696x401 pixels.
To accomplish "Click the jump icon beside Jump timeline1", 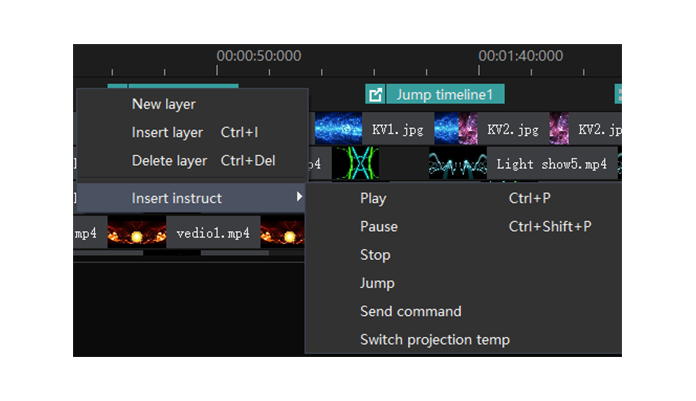I will 375,94.
